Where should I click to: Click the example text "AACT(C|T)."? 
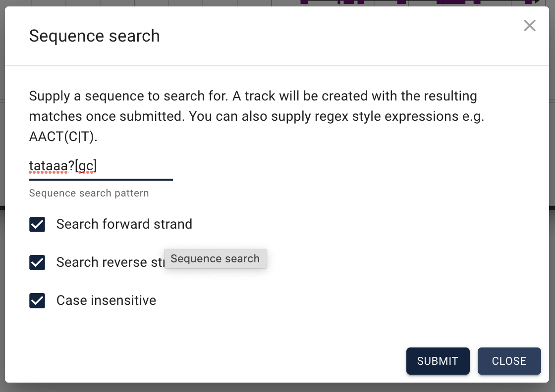[x=63, y=137]
